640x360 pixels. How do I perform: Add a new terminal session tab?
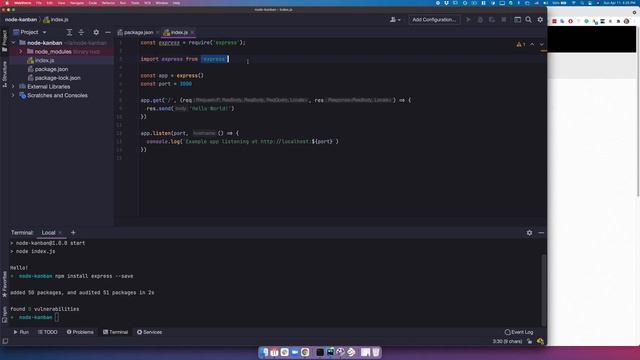(x=73, y=233)
